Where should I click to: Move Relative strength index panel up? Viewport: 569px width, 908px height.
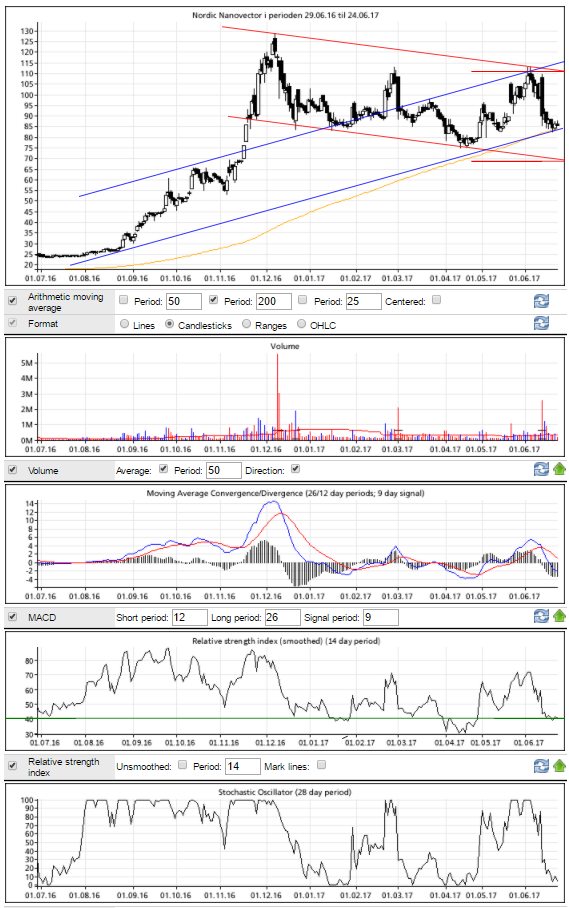point(559,766)
